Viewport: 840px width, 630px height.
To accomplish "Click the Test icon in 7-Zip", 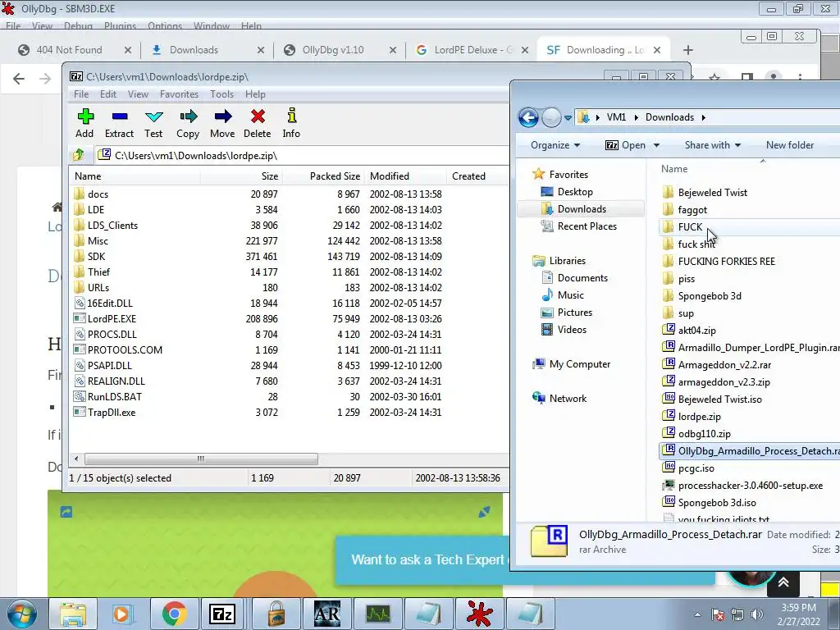I will pyautogui.click(x=153, y=116).
